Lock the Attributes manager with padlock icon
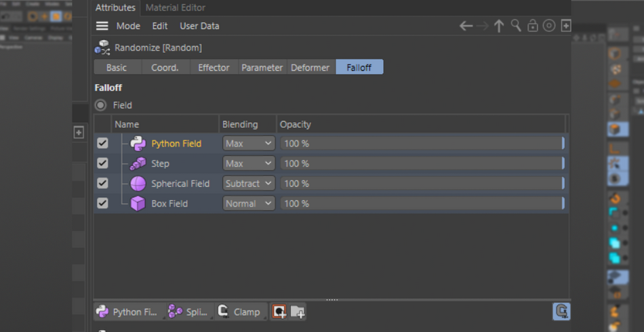 533,26
